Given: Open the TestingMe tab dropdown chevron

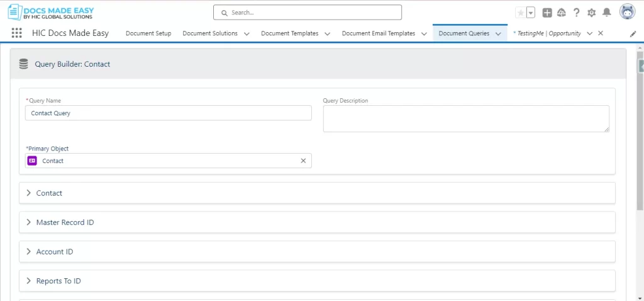Looking at the screenshot, I should (590, 34).
